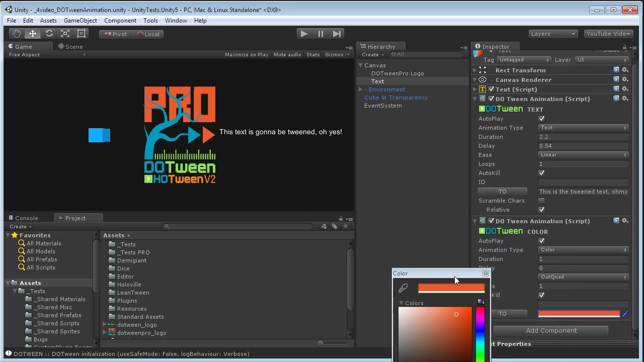
Task: Close the Color picker window
Action: click(x=486, y=274)
